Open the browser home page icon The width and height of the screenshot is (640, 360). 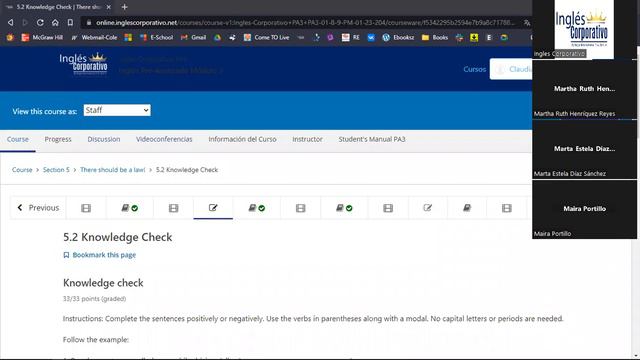pyautogui.click(x=55, y=22)
